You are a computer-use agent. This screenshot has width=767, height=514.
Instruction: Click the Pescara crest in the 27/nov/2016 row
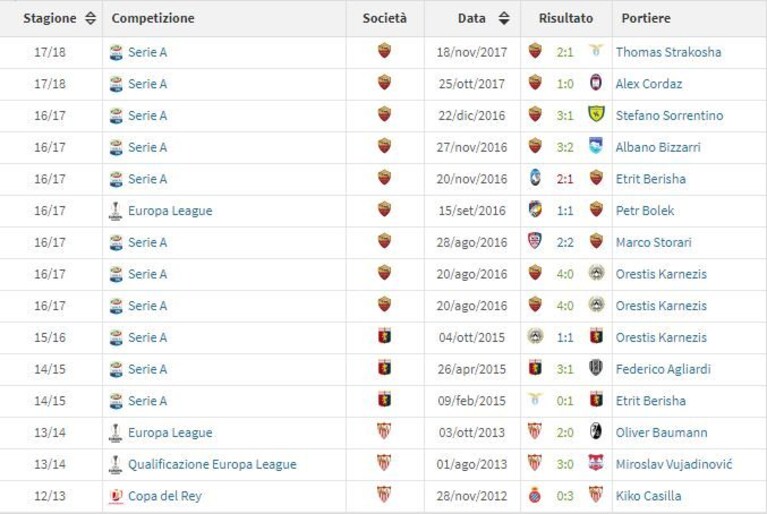[596, 146]
